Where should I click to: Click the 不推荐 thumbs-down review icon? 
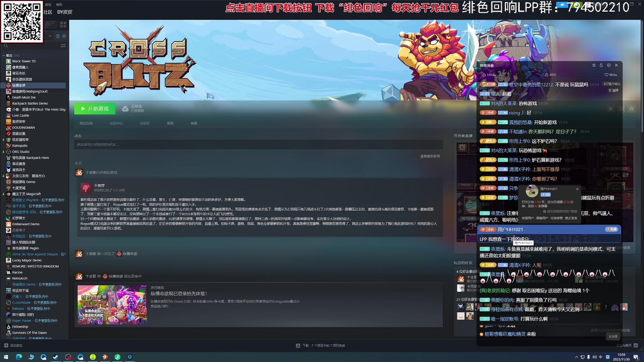(x=86, y=188)
